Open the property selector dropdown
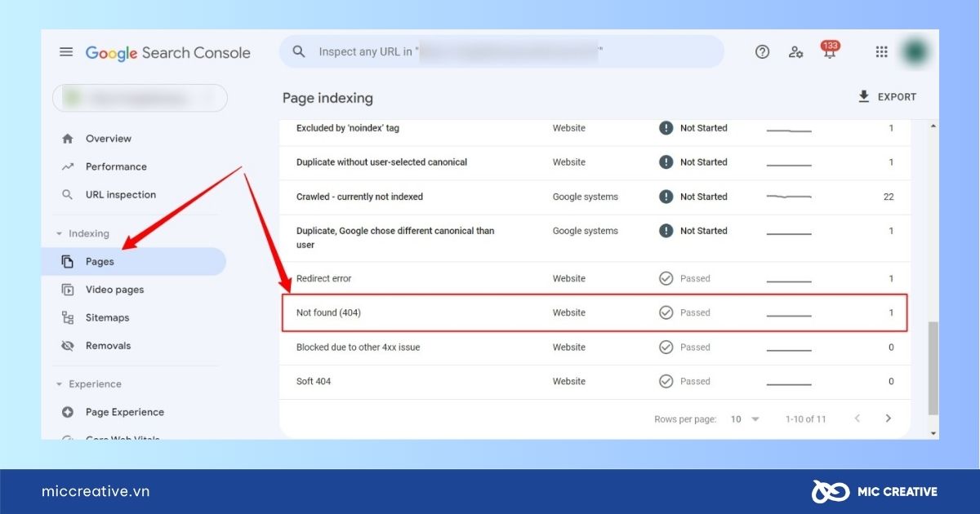 pos(140,98)
